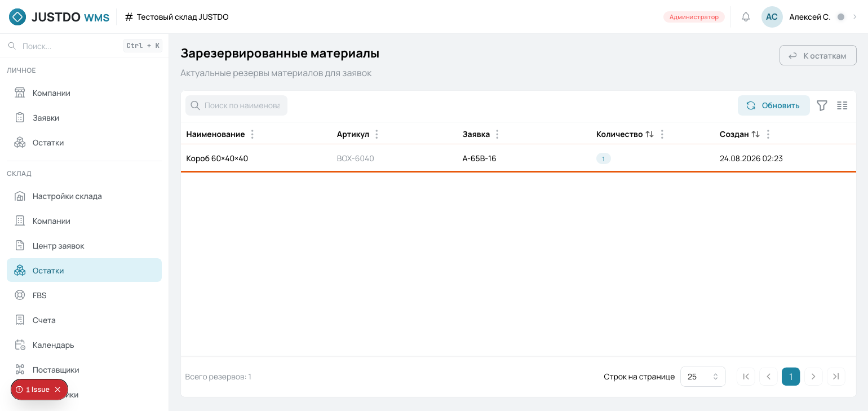Dismiss the 1 Issue badge with X
The width and height of the screenshot is (868, 411).
tap(57, 390)
